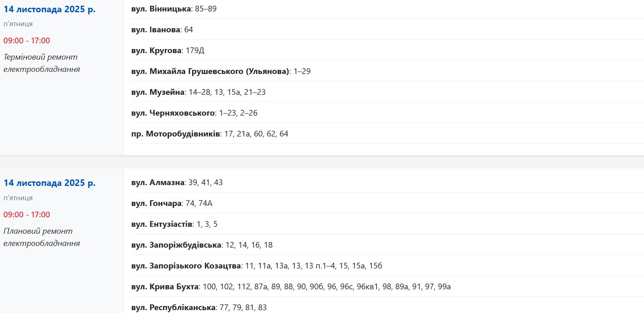Click the date heading above Плановий ремонт
This screenshot has height=313, width=644.
pyautogui.click(x=49, y=183)
